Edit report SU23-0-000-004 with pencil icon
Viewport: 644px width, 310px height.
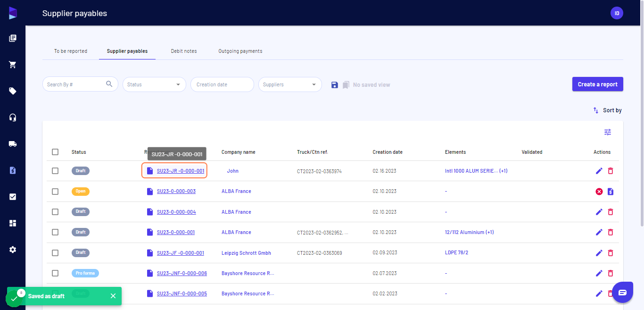pyautogui.click(x=599, y=212)
